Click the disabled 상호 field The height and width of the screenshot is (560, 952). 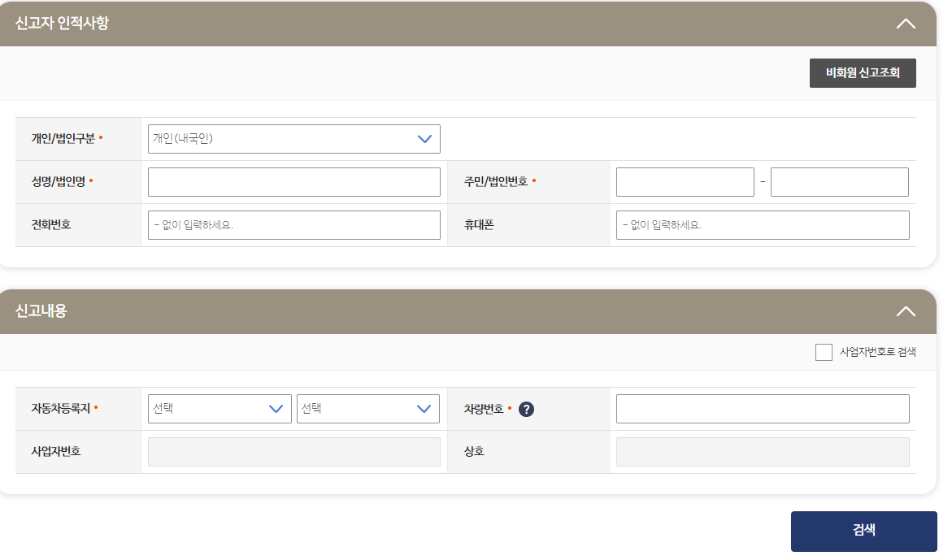763,452
